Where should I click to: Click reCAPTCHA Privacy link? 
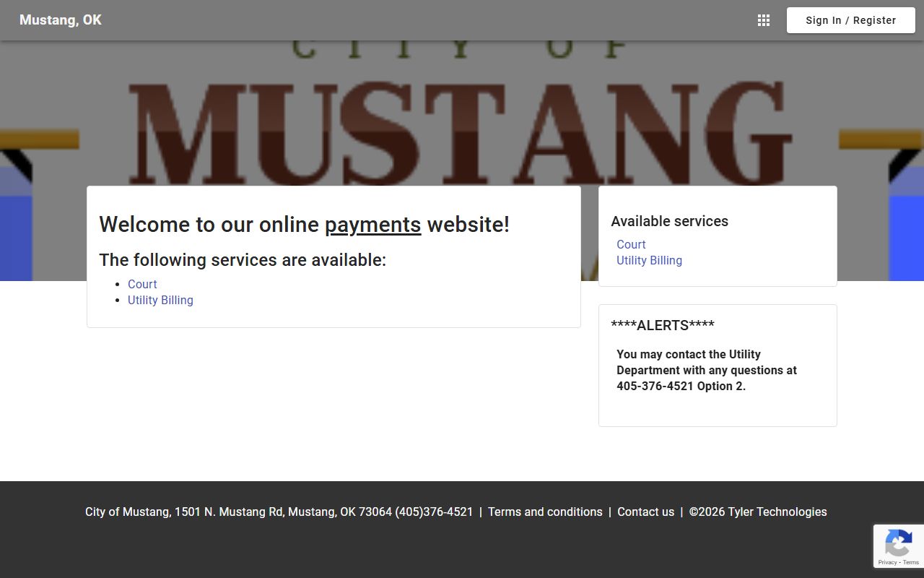click(x=888, y=562)
